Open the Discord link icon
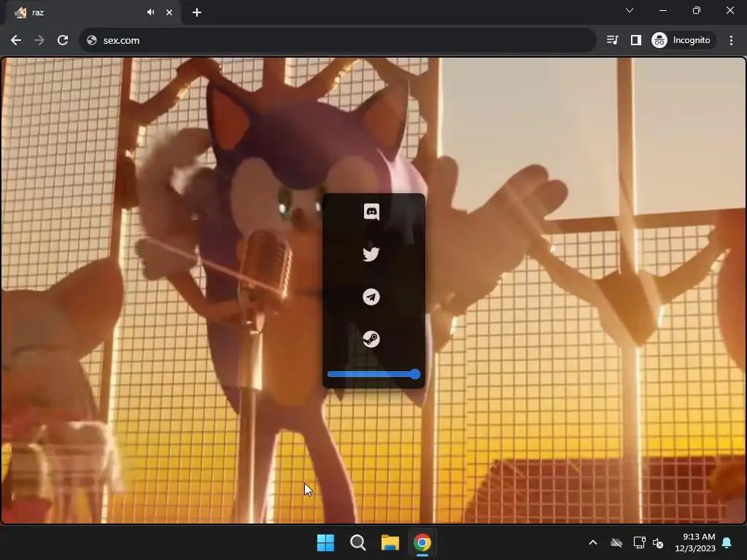Image resolution: width=747 pixels, height=560 pixels. tap(371, 211)
